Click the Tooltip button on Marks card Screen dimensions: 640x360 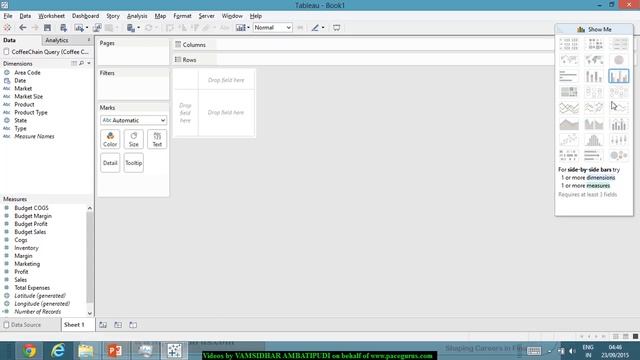pos(133,163)
